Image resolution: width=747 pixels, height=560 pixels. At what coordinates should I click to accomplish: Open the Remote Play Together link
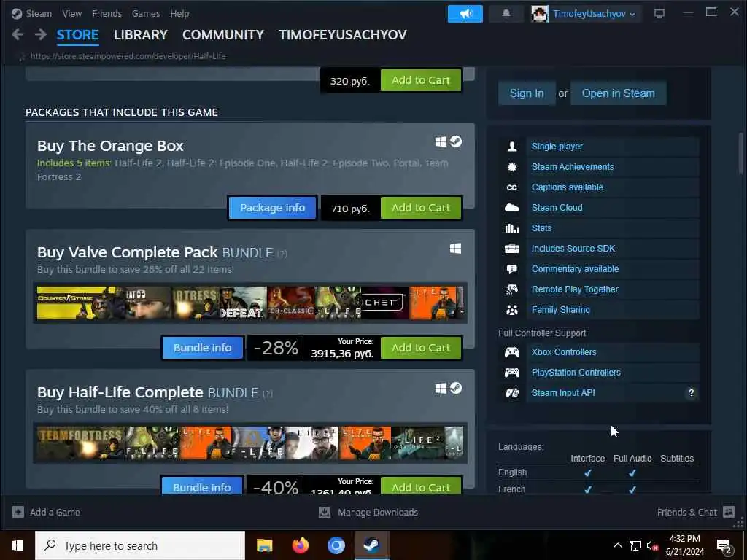pyautogui.click(x=575, y=289)
